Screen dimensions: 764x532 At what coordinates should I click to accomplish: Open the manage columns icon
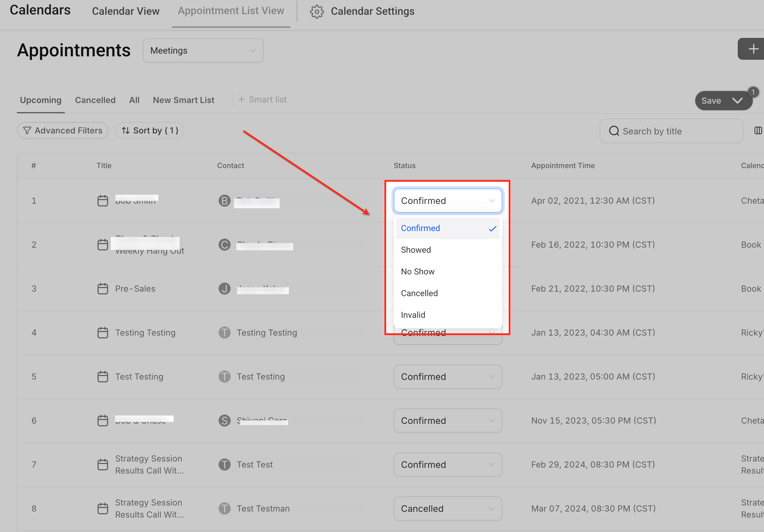758,131
